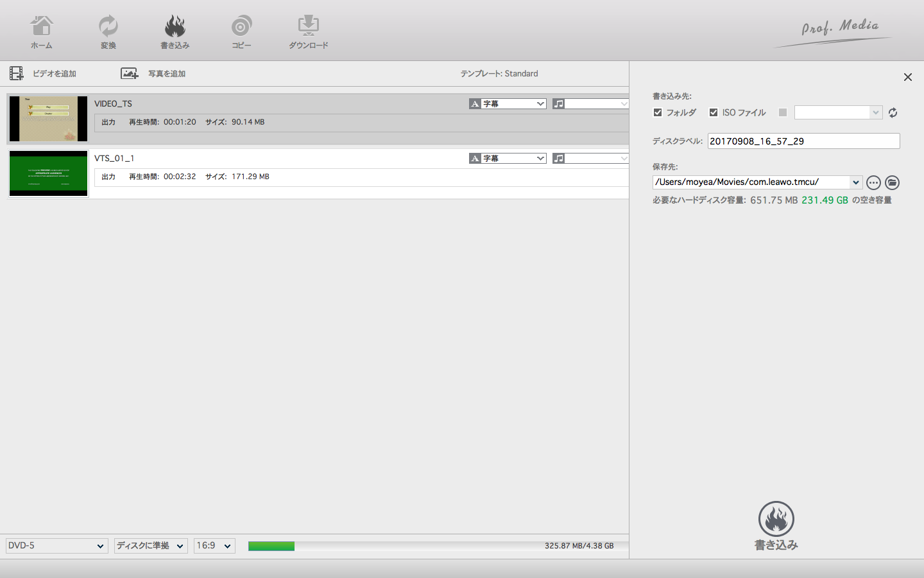
Task: Uncheck the フォルダ folder checkbox
Action: pos(658,113)
